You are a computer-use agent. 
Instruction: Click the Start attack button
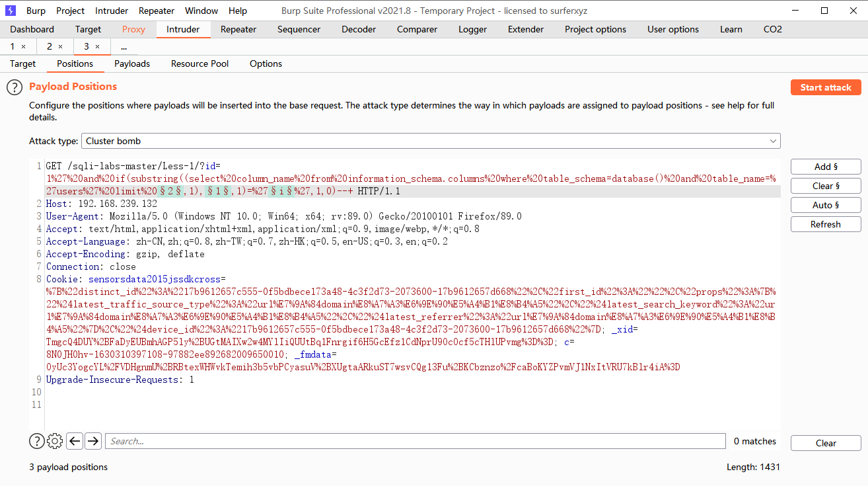click(826, 87)
